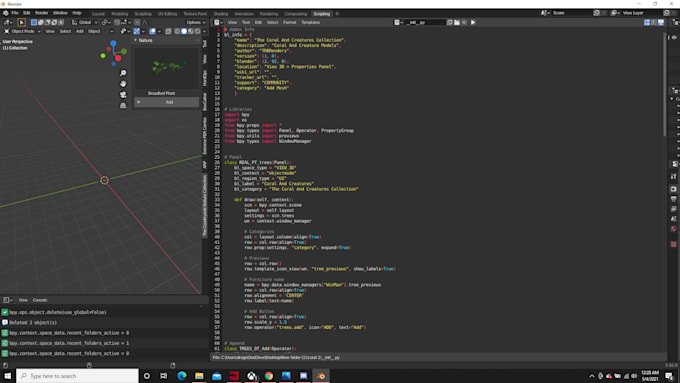Toggle viewport overlays button
The image size is (680, 383).
(152, 31)
